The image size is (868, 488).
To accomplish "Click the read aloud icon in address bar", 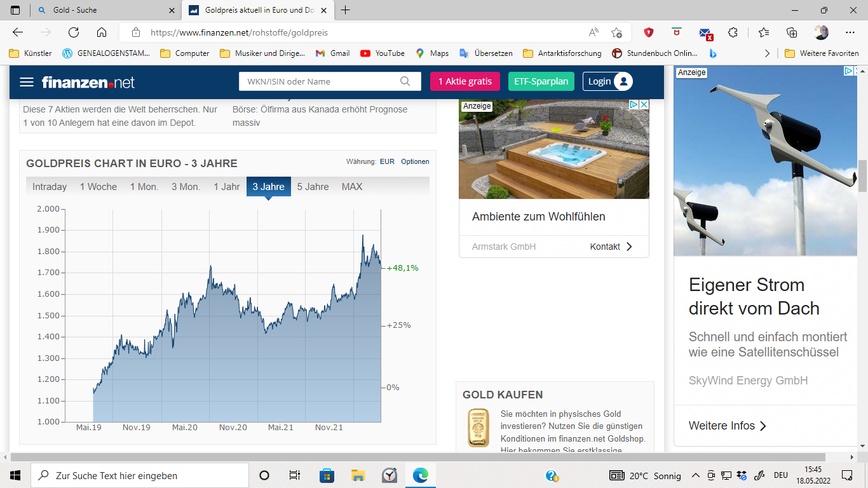I will 594,32.
